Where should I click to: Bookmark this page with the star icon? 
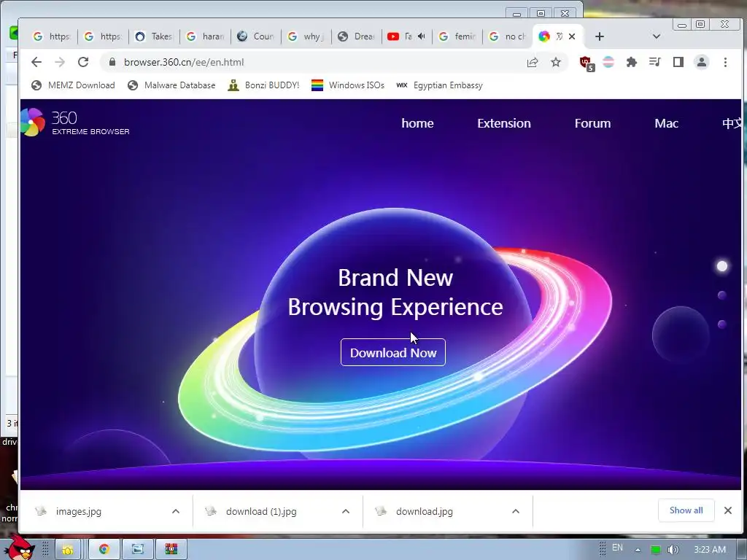pyautogui.click(x=556, y=62)
